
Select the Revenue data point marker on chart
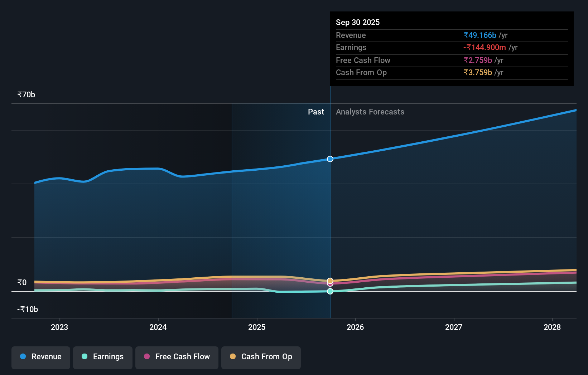pos(330,159)
